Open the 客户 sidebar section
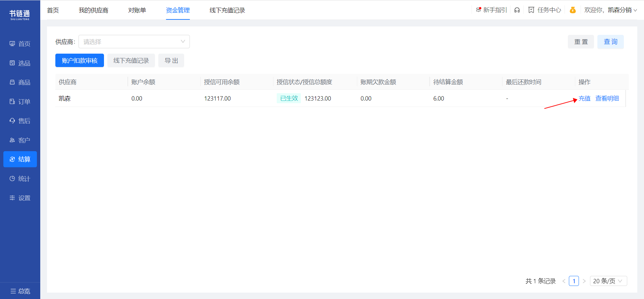Screen dimensions: 644x299 tap(20, 140)
